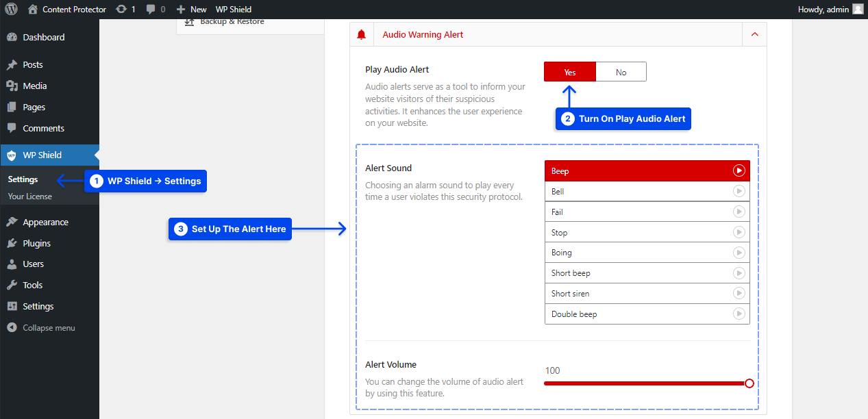Open Backup & Restore from the menu
868x419 pixels.
click(x=232, y=21)
